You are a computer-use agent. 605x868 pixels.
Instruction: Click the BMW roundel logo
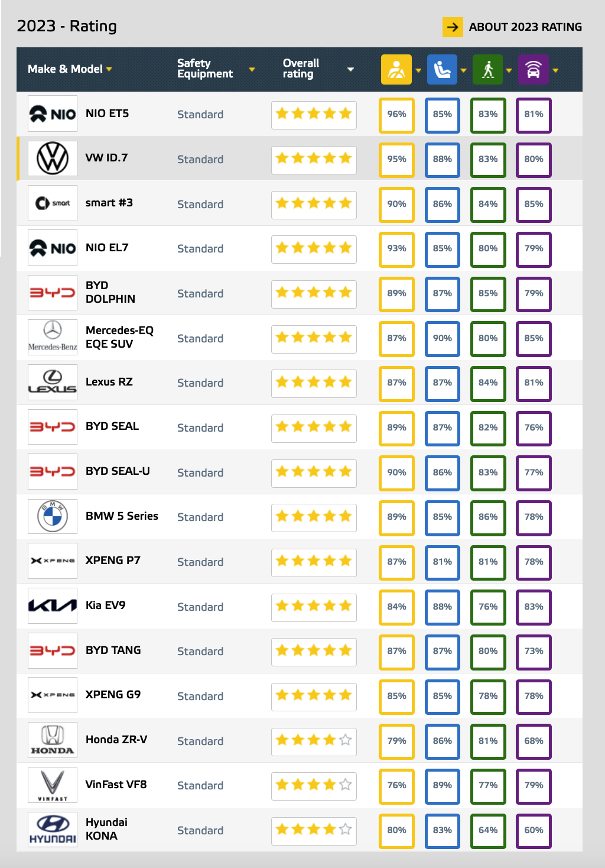pos(53,516)
